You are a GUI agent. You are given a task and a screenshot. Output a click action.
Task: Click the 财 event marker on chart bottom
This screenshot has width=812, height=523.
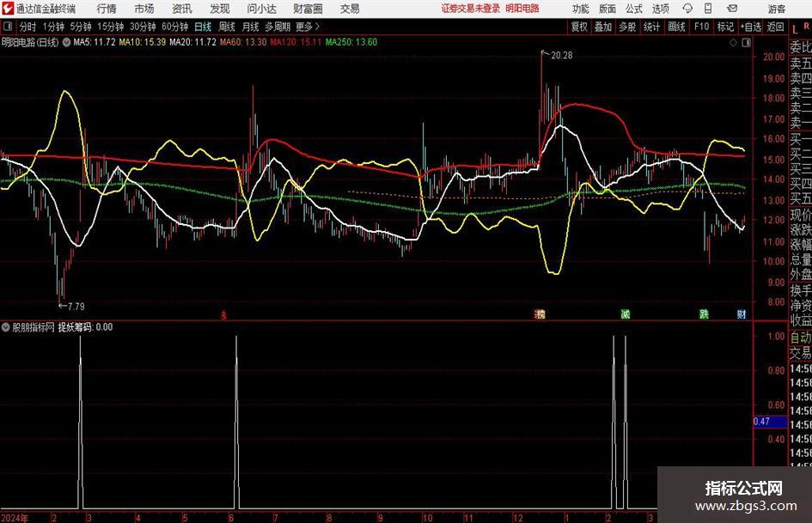742,313
